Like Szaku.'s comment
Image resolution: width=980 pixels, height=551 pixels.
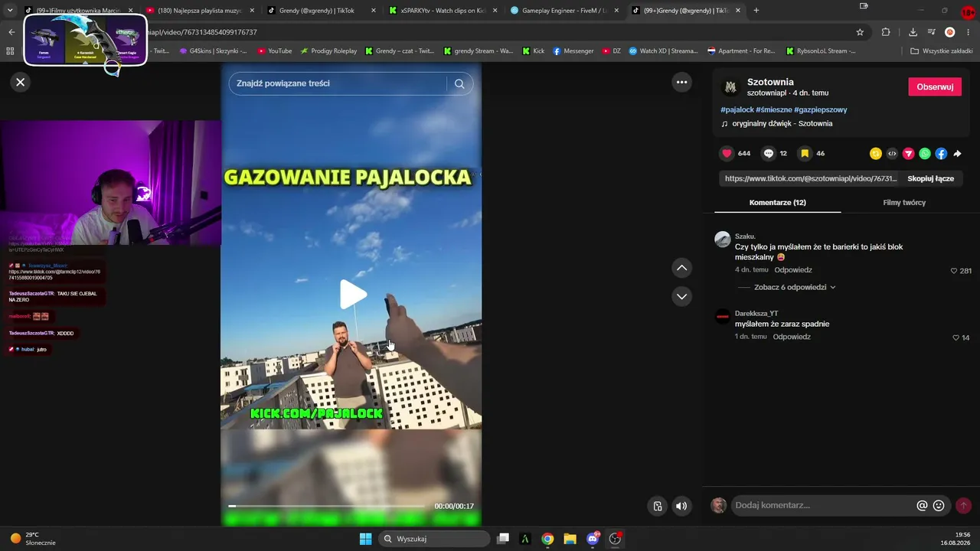pyautogui.click(x=954, y=271)
